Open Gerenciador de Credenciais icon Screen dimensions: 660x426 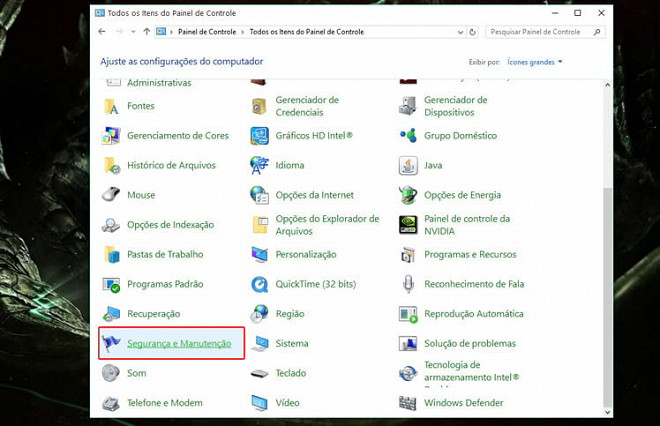(x=260, y=106)
